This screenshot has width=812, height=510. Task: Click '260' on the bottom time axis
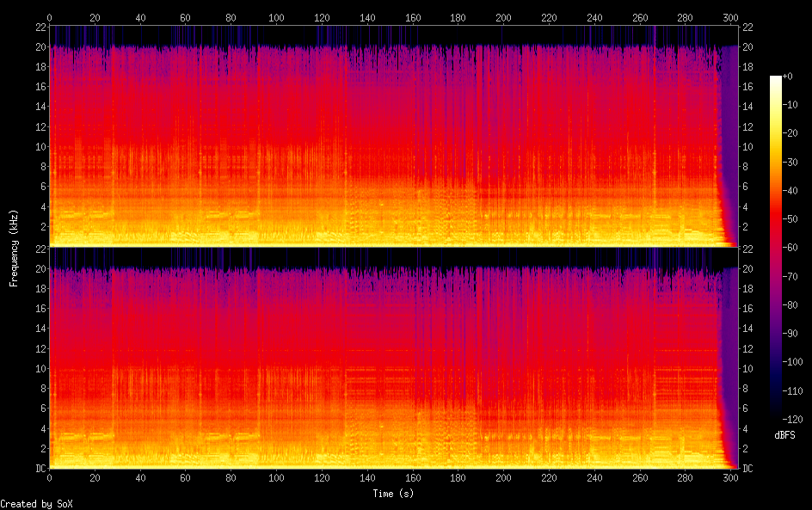(640, 478)
